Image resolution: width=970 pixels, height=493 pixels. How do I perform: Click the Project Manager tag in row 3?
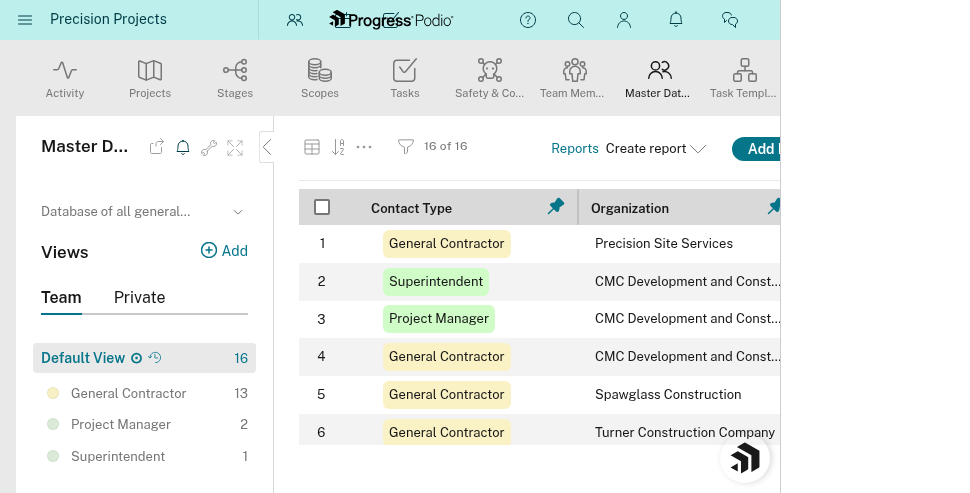click(439, 319)
